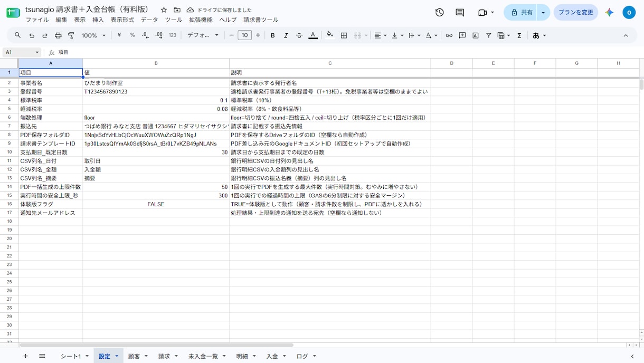The height and width of the screenshot is (363, 644).
Task: Open horizontal alignment dropdown
Action: click(x=381, y=35)
